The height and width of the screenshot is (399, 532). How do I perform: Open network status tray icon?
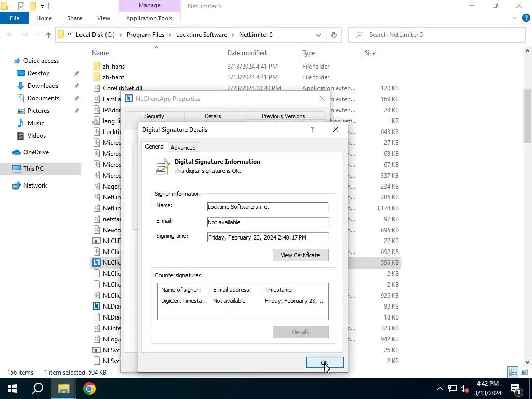point(453,389)
